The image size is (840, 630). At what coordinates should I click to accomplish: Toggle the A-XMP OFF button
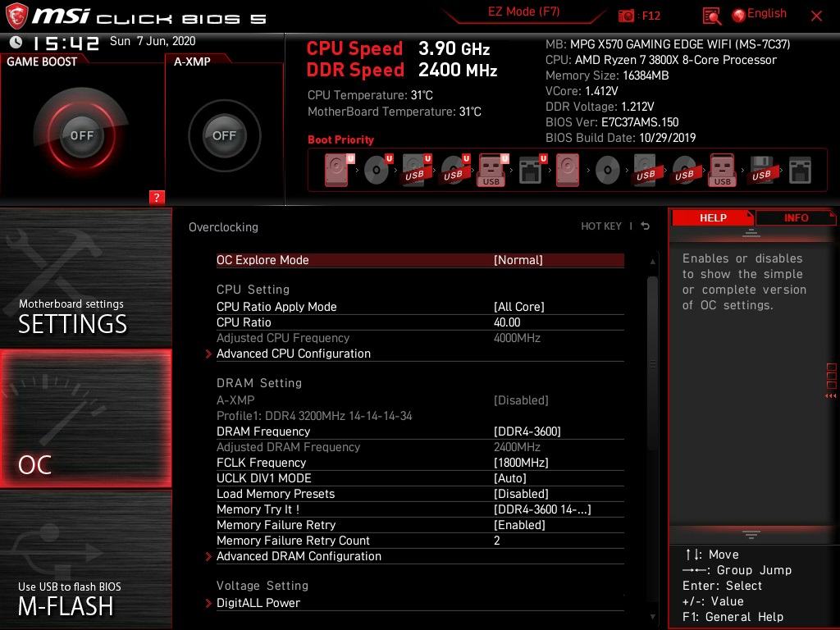pos(224,135)
